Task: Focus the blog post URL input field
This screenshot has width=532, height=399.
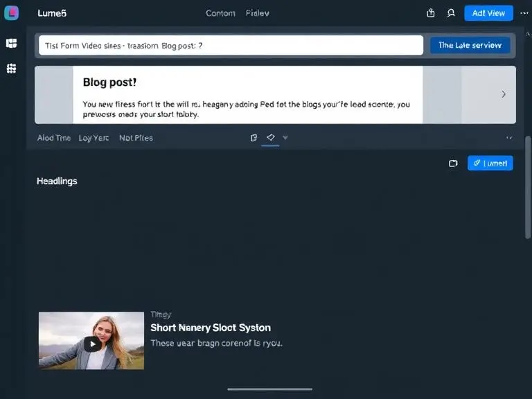Action: 231,46
